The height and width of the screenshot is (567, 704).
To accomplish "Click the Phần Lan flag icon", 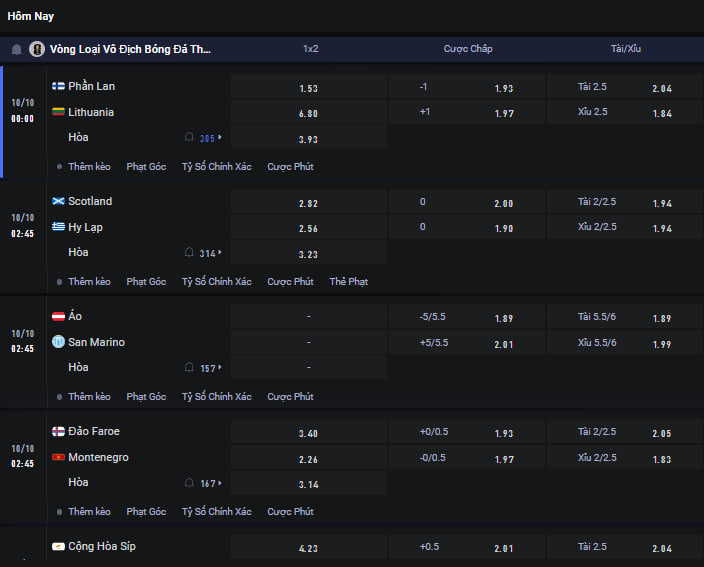I will [58, 86].
